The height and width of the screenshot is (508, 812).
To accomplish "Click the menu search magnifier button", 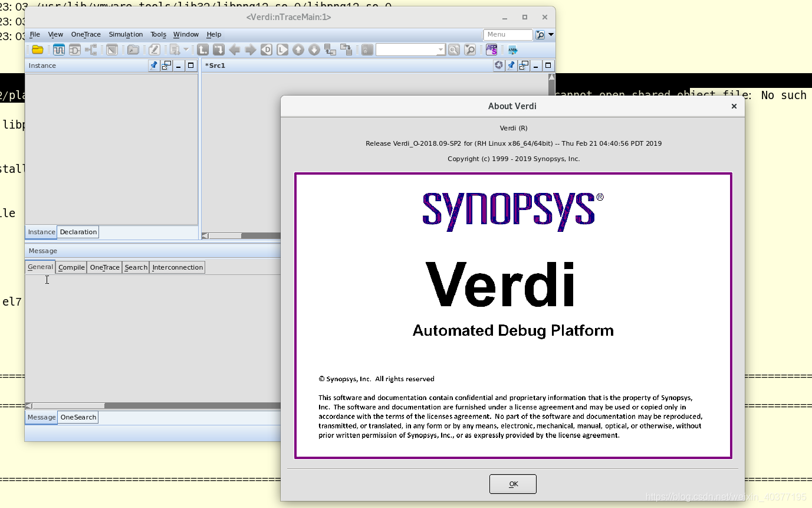I will coord(540,35).
